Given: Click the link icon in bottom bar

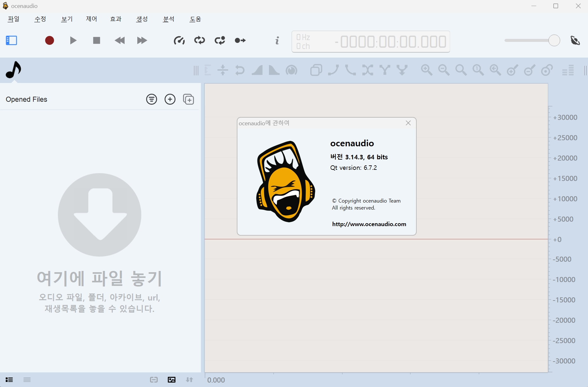Looking at the screenshot, I should (x=154, y=380).
